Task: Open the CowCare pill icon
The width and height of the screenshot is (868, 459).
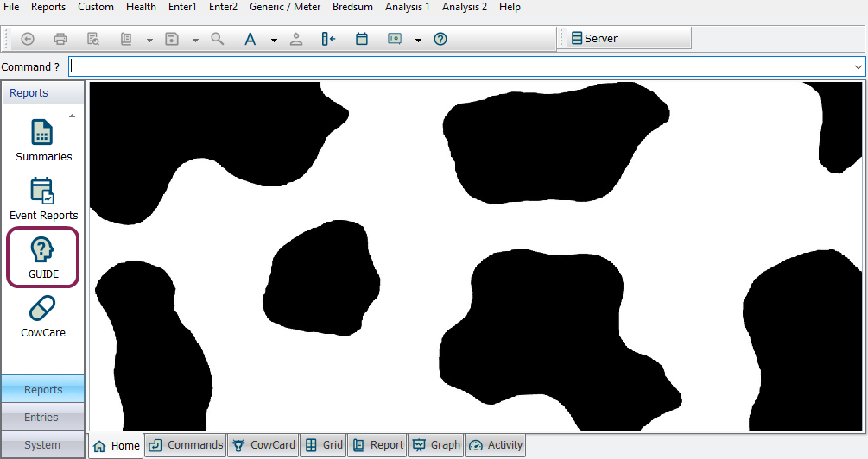Action: tap(42, 316)
